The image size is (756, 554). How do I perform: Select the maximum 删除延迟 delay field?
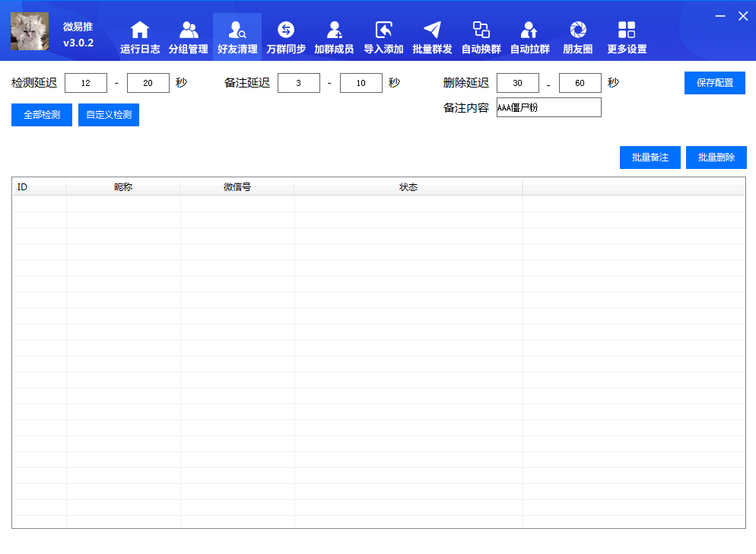(x=580, y=83)
